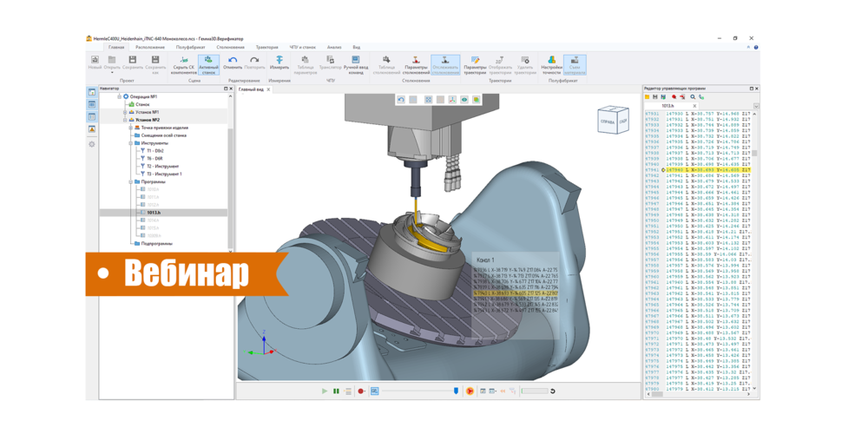This screenshot has width=868, height=434.
Task: Expand the Установ №1 node
Action: click(x=125, y=112)
